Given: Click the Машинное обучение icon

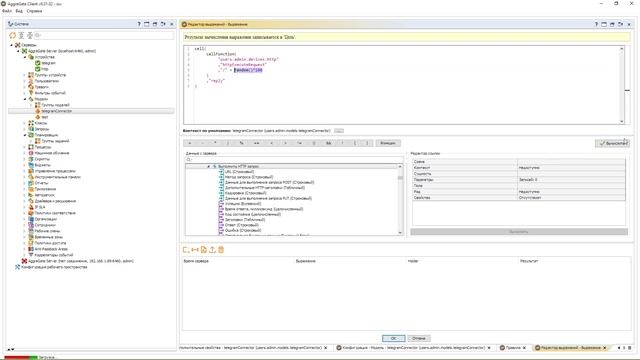Looking at the screenshot, I should coord(31,153).
